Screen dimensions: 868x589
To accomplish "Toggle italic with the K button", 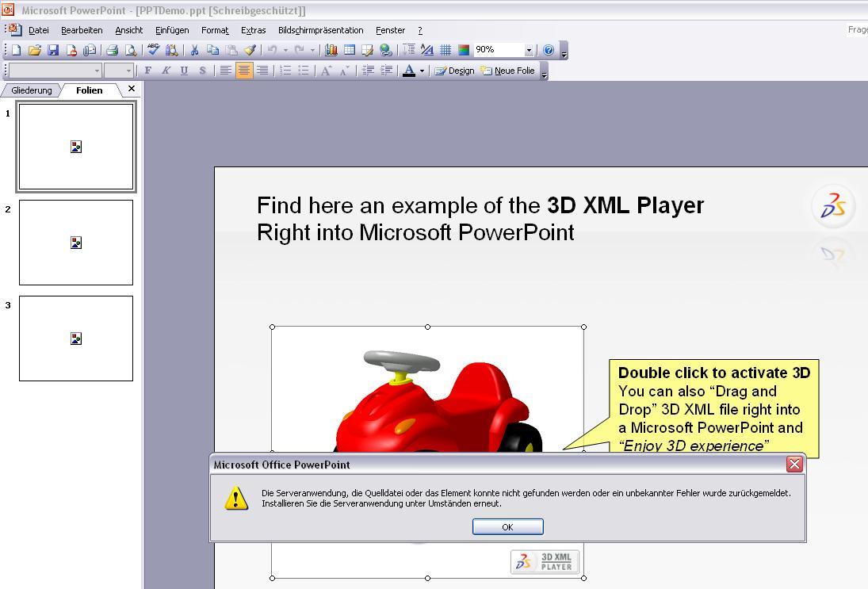I will [x=166, y=71].
